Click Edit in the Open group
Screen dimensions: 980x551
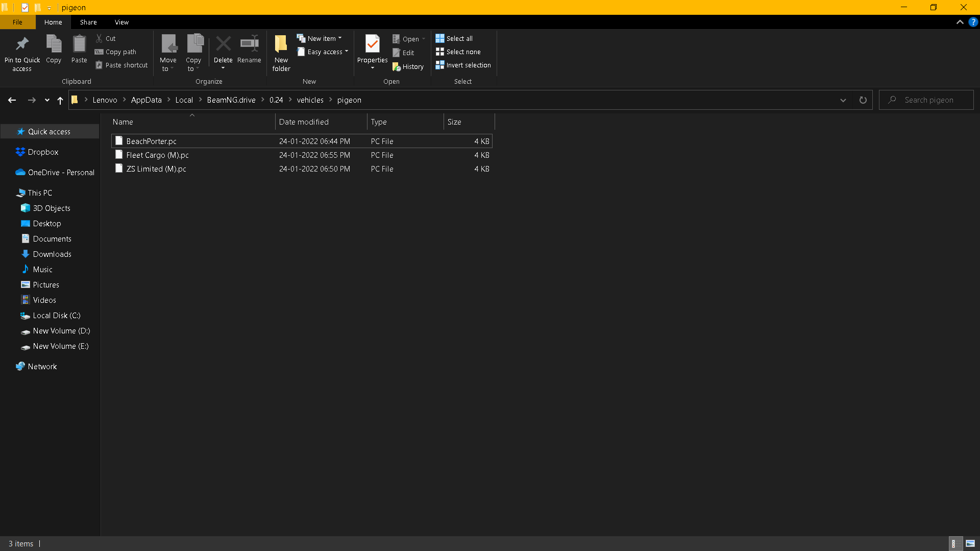[x=403, y=53]
